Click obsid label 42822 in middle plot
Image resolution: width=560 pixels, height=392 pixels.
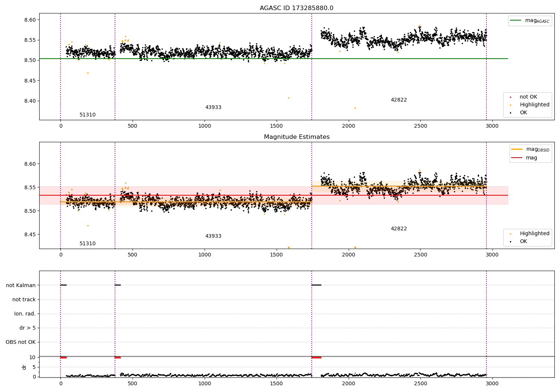399,229
